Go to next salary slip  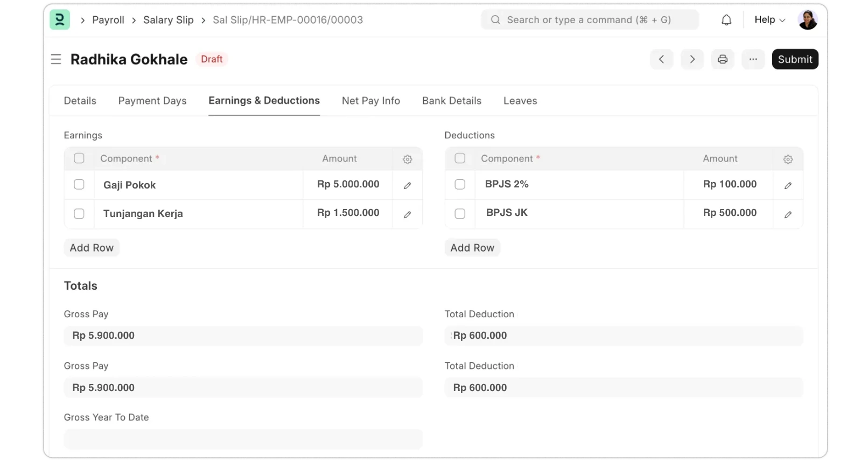(692, 59)
